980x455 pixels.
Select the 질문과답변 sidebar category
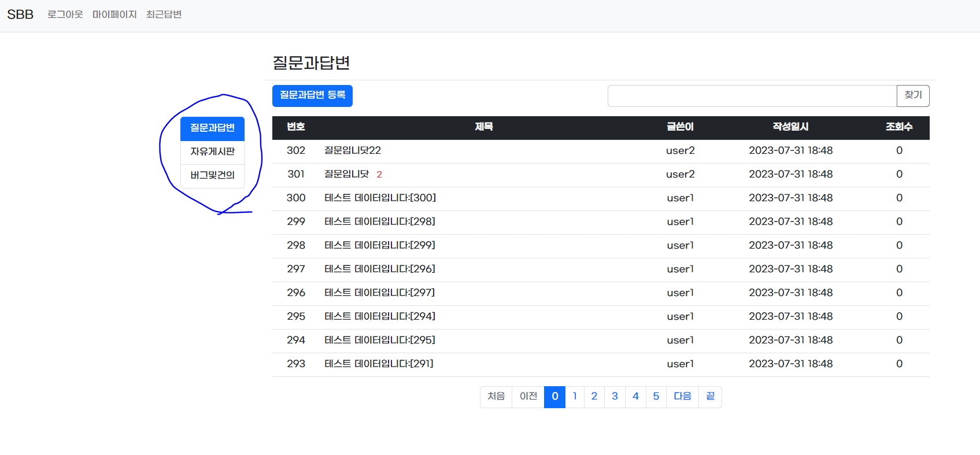212,128
